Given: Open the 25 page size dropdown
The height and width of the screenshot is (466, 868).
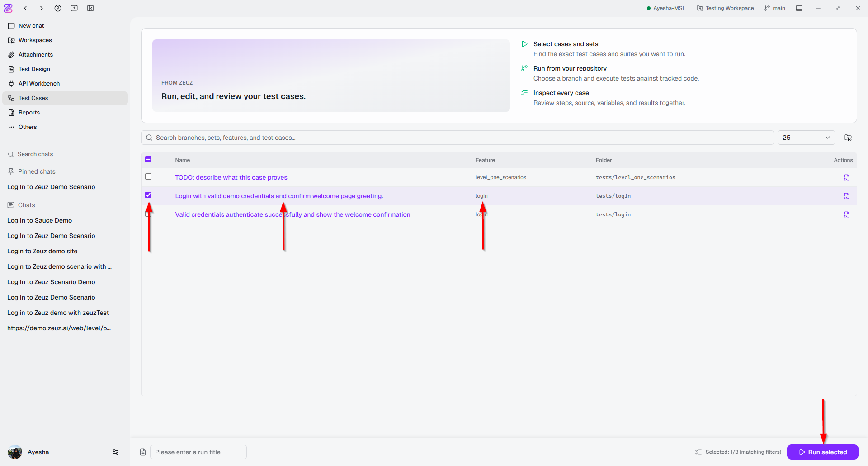Looking at the screenshot, I should pyautogui.click(x=806, y=138).
